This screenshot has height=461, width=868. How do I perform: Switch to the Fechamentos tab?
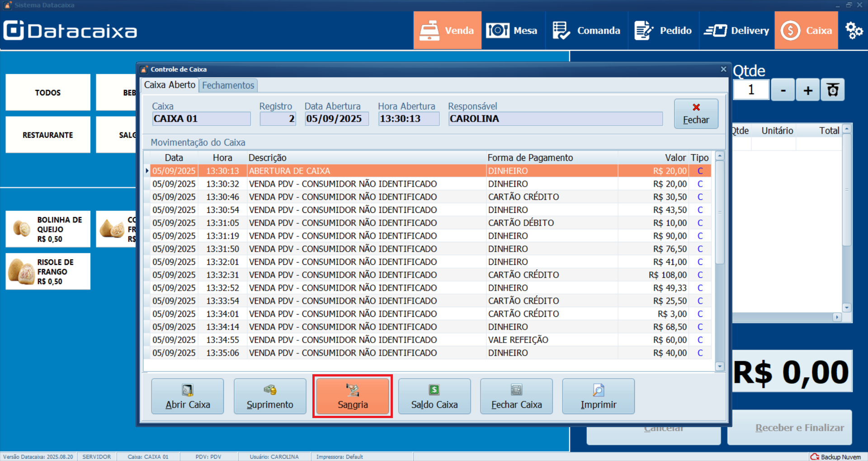pos(228,85)
